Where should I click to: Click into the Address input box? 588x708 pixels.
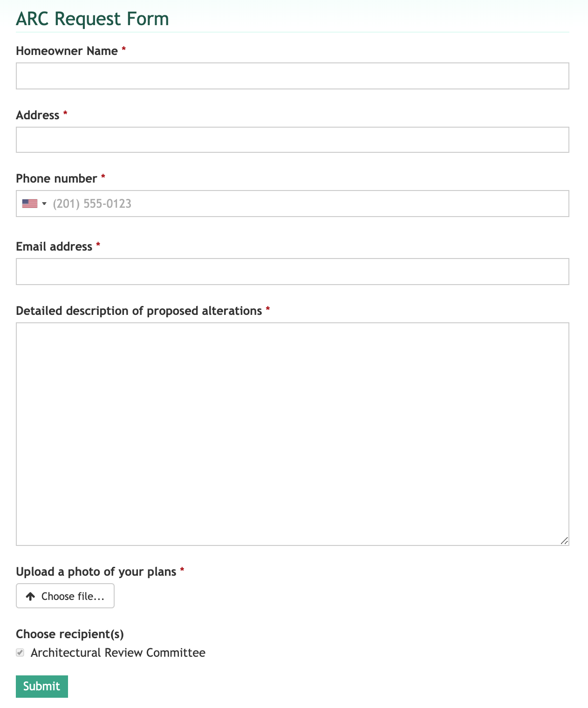click(x=292, y=140)
